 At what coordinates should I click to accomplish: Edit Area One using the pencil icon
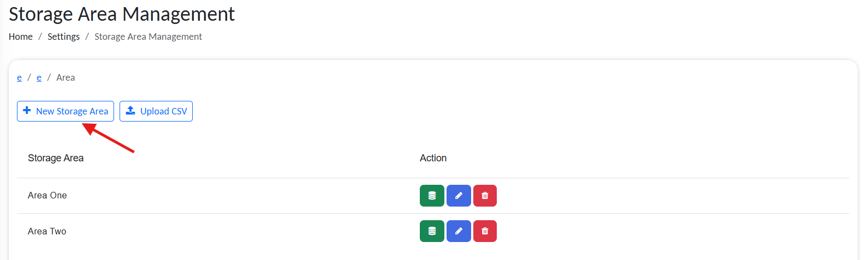(459, 196)
